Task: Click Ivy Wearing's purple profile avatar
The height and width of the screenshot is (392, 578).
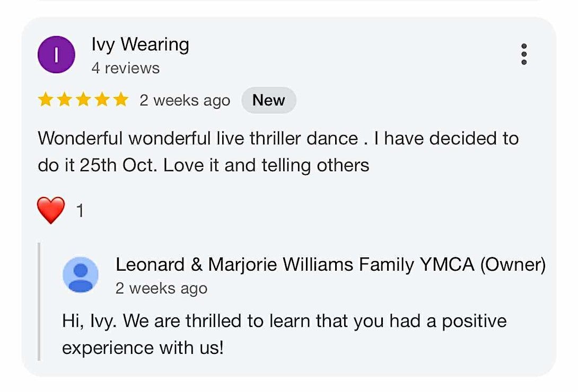Action: [x=56, y=54]
